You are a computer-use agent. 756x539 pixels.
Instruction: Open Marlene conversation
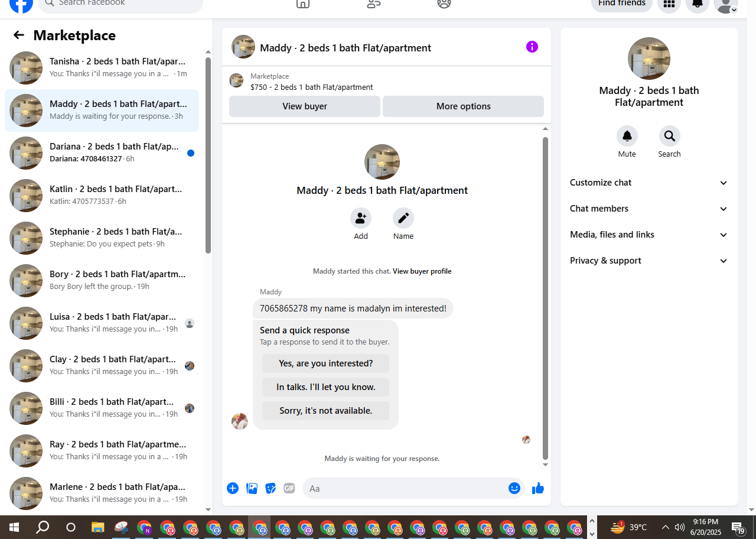tap(102, 493)
